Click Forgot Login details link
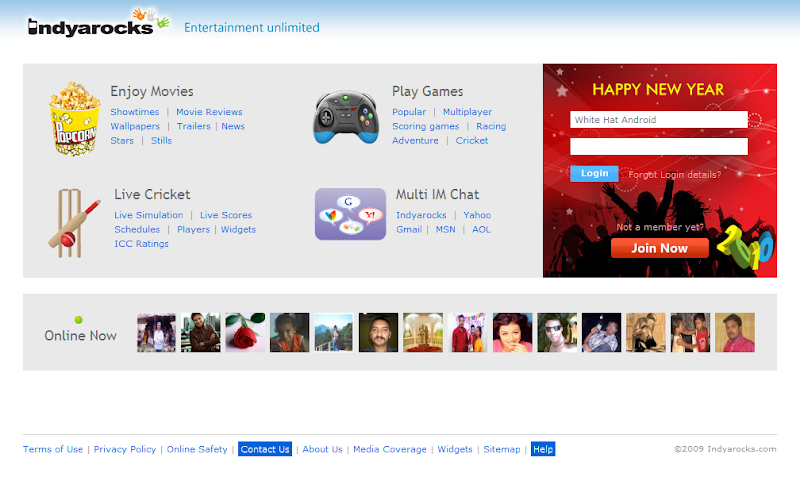The width and height of the screenshot is (800, 481). [x=674, y=174]
